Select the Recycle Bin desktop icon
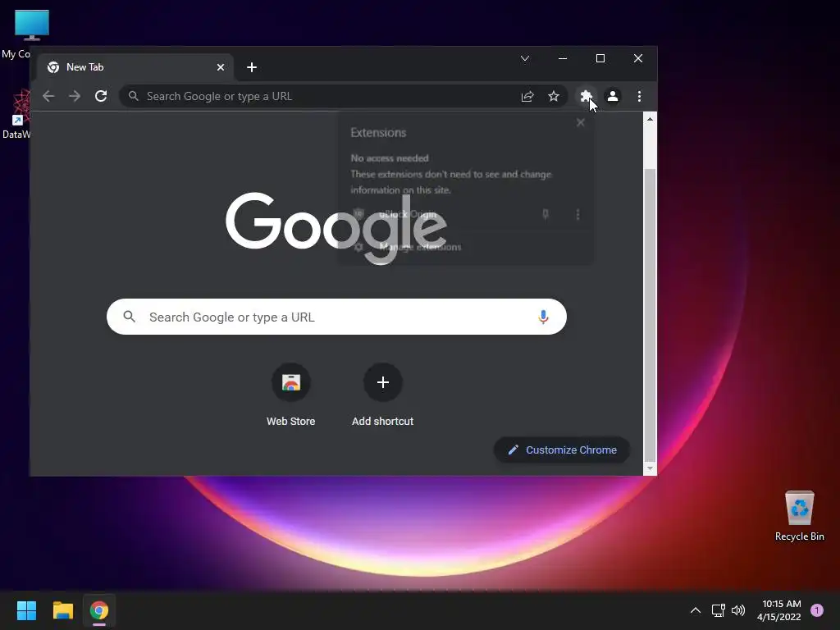 coord(799,515)
